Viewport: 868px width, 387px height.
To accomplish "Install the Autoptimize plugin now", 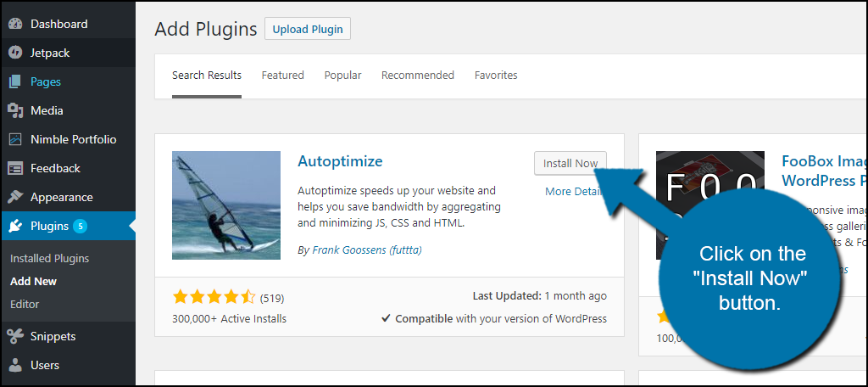I will [570, 163].
